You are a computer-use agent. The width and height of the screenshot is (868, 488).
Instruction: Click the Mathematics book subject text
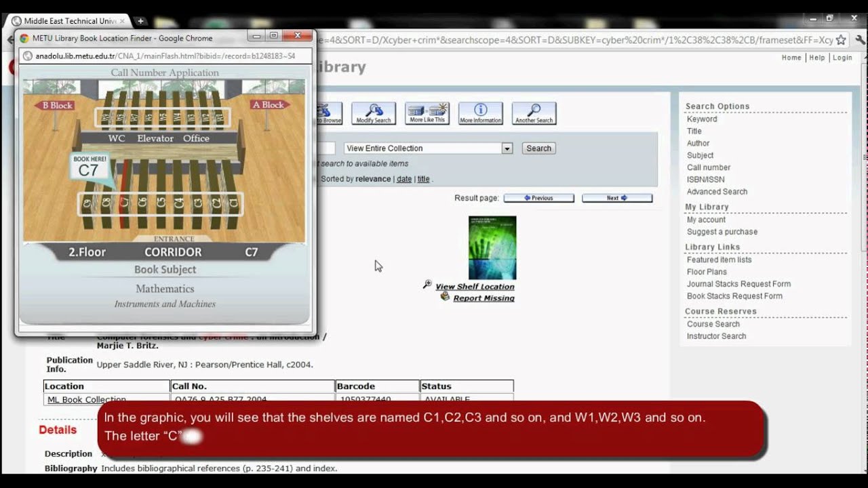(165, 289)
